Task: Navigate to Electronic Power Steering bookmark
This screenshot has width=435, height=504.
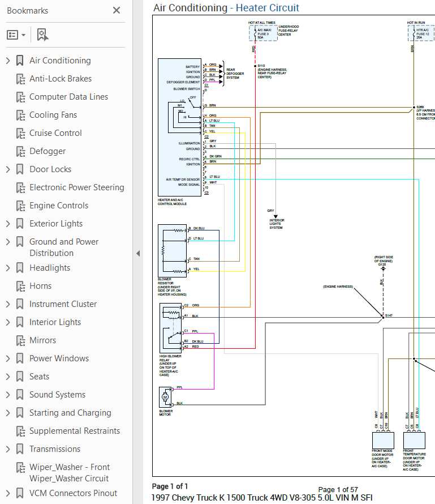Action: [77, 187]
